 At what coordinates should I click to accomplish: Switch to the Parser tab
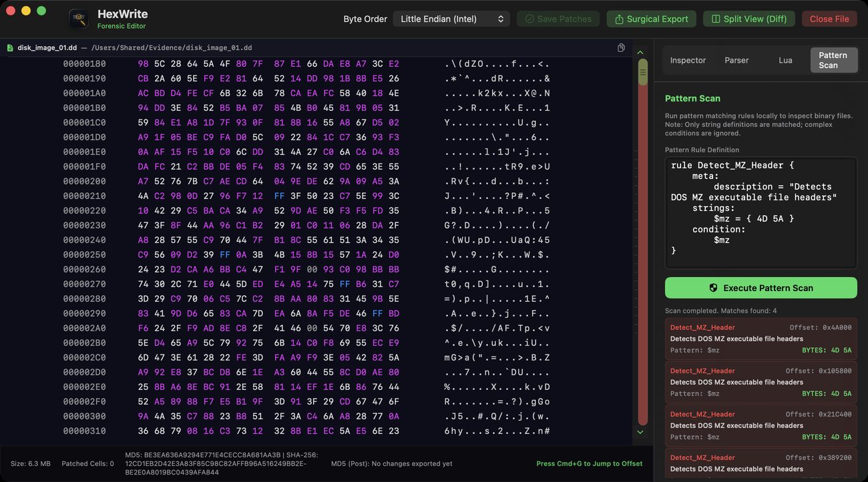(736, 60)
